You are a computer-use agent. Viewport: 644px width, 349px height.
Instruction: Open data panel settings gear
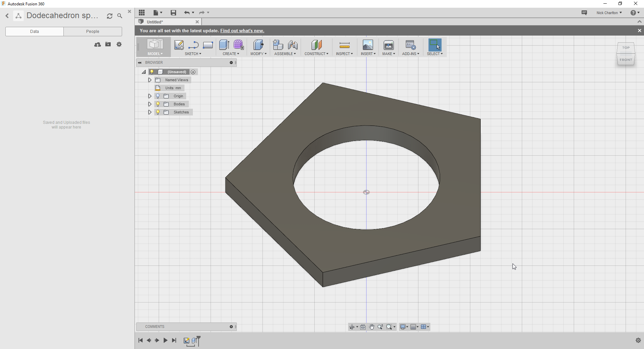(119, 44)
